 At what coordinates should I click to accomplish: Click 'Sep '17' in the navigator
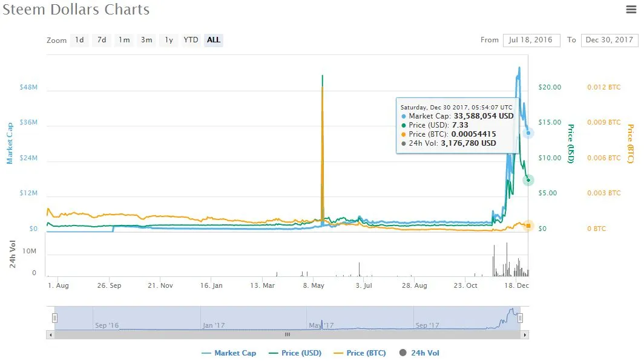click(x=427, y=325)
